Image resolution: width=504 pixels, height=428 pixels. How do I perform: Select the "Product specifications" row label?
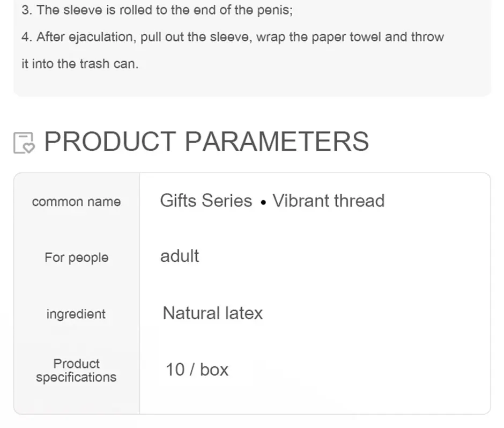point(76,370)
